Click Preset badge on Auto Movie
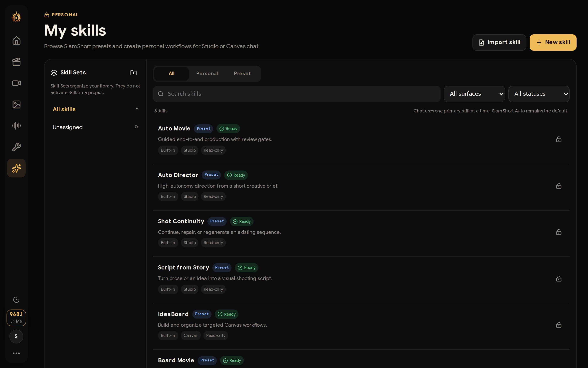The height and width of the screenshot is (368, 588). [203, 129]
